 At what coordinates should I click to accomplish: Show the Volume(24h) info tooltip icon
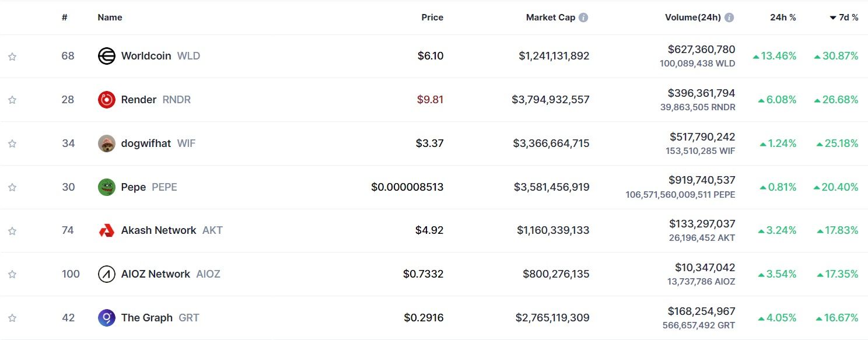tap(729, 17)
